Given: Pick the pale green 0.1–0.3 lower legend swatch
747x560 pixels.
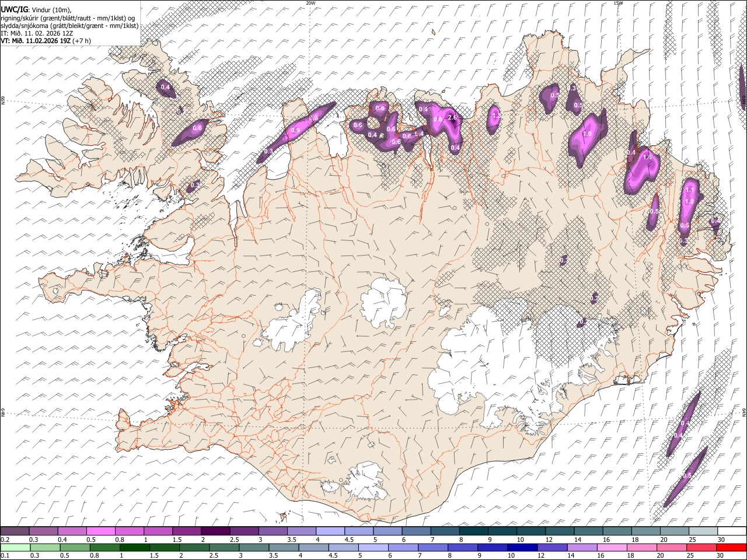Looking at the screenshot, I should click(16, 547).
